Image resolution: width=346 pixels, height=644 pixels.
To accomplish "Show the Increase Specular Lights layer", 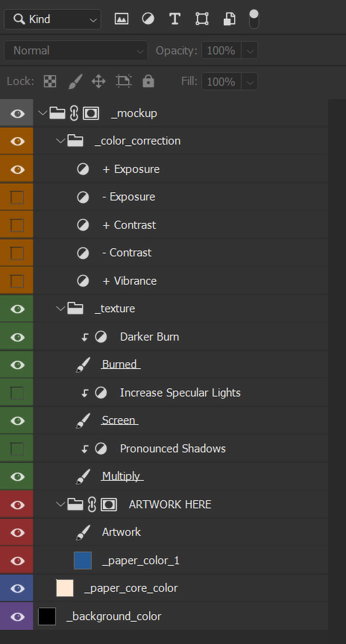I will (17, 393).
